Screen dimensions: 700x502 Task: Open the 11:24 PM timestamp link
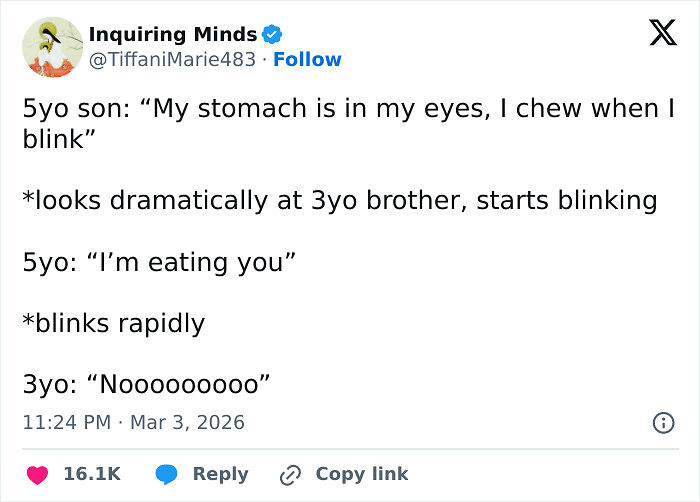[x=66, y=422]
